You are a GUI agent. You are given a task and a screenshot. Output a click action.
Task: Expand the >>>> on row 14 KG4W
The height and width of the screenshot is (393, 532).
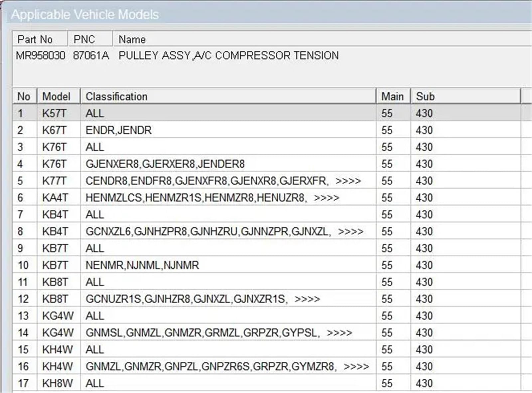tap(339, 333)
